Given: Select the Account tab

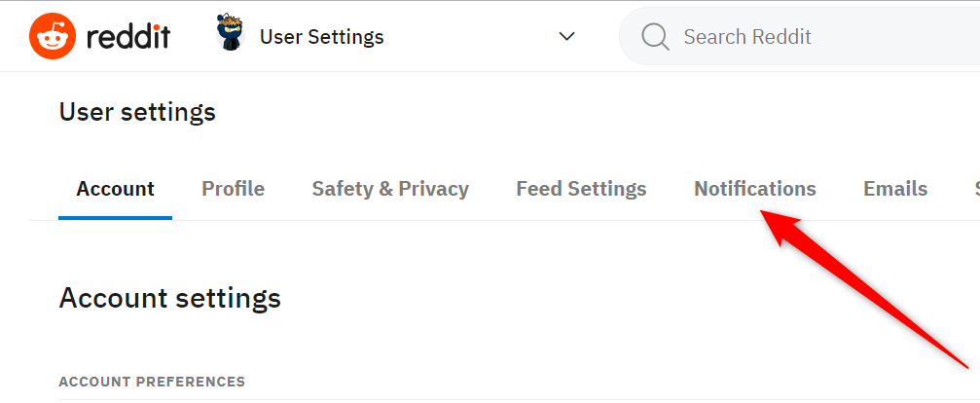Looking at the screenshot, I should (115, 189).
